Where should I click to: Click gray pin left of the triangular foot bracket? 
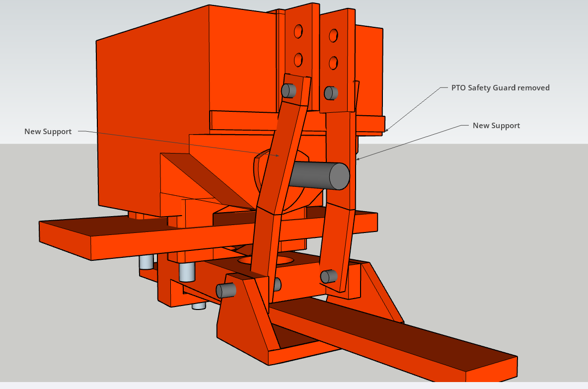[x=225, y=291]
